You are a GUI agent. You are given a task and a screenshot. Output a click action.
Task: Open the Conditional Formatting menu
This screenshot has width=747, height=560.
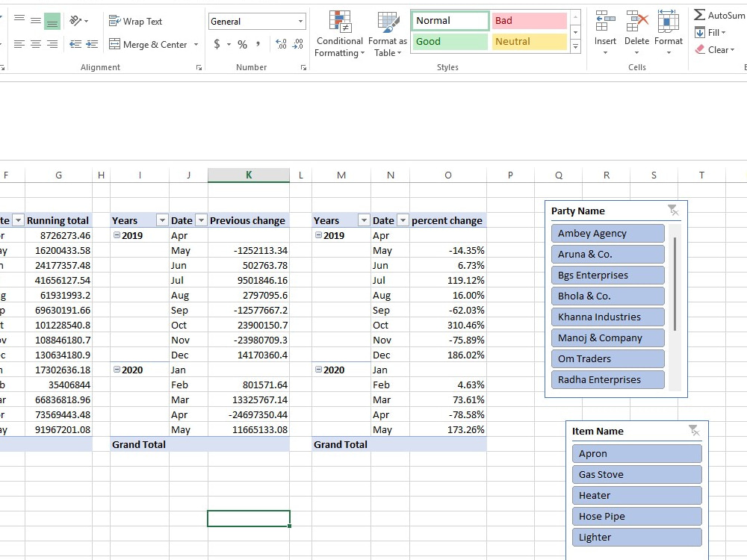340,34
